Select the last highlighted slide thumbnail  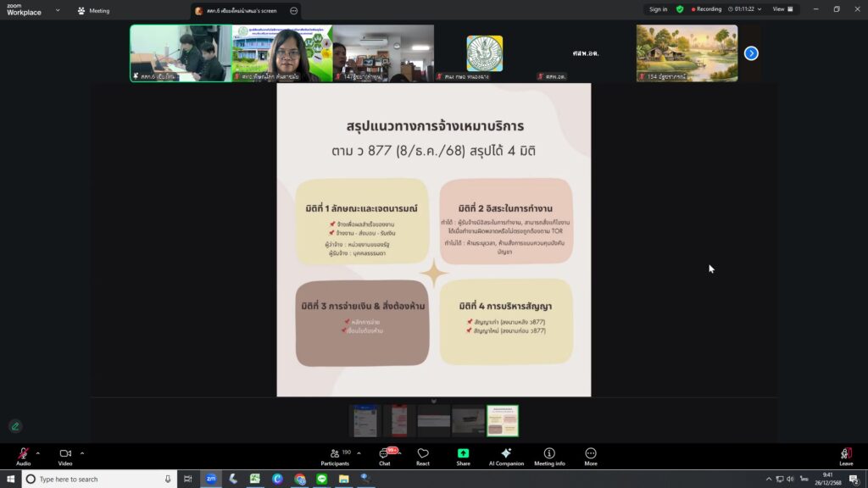point(503,420)
